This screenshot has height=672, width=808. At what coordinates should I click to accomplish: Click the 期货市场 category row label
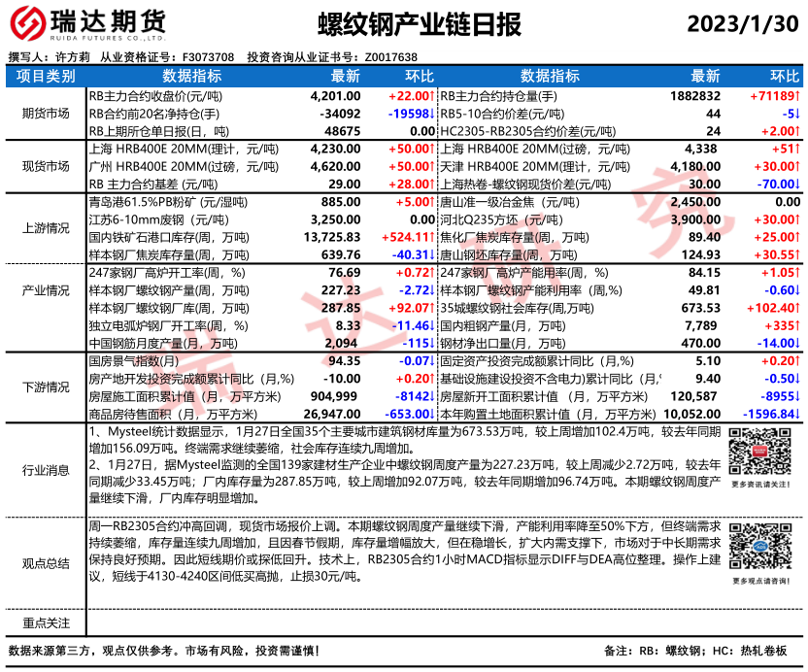pyautogui.click(x=46, y=114)
